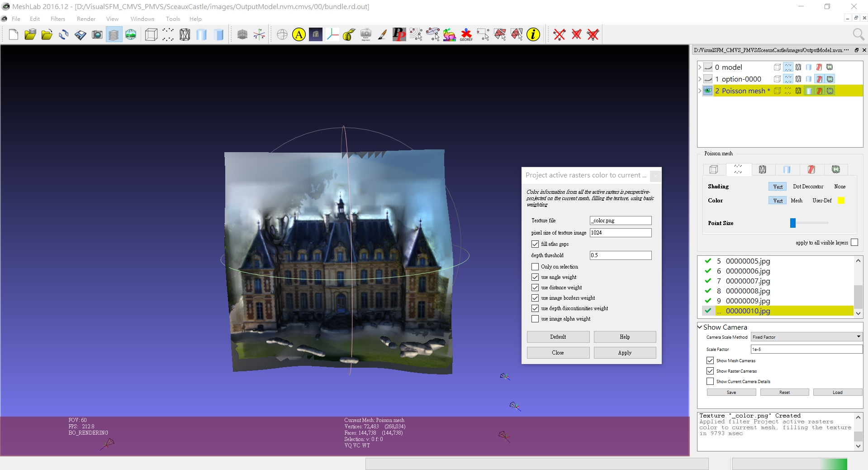This screenshot has width=868, height=470.
Task: Hide the Poisson mesh layer eye icon
Action: (708, 91)
